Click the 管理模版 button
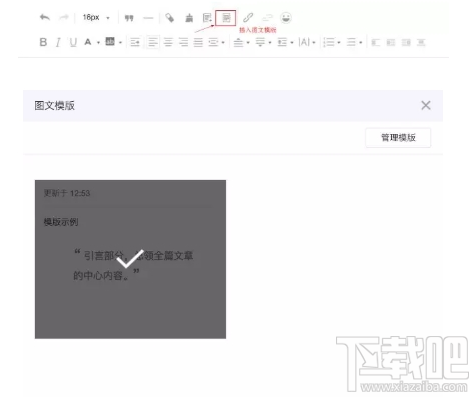476x397 pixels. (398, 138)
